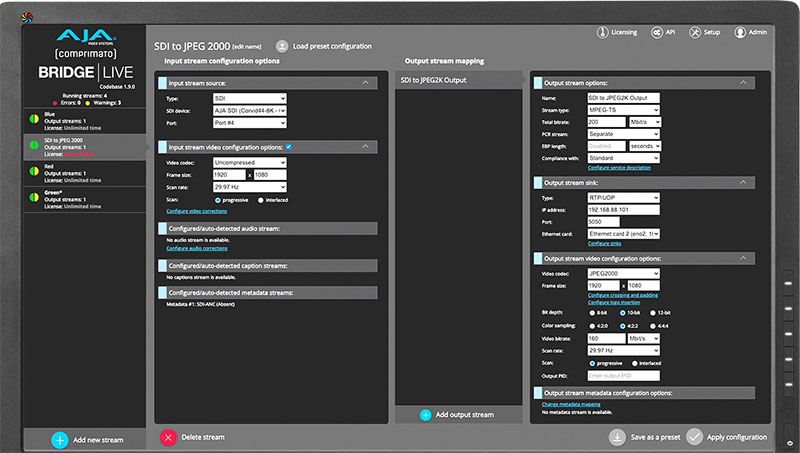The width and height of the screenshot is (800, 453).
Task: Select input scan interlaced radio button
Action: coord(261,200)
